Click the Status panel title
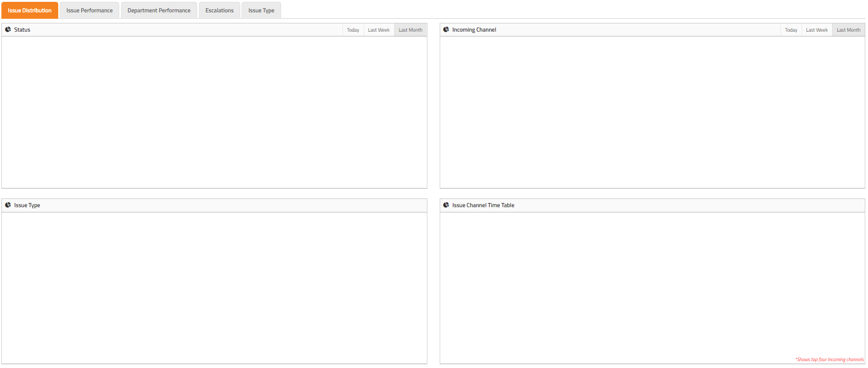The height and width of the screenshot is (368, 868). [x=22, y=30]
